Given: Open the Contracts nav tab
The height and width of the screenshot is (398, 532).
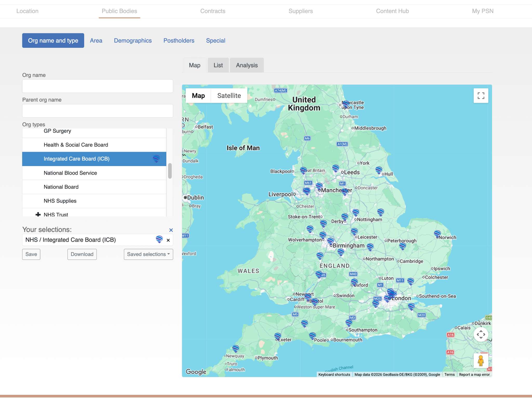Looking at the screenshot, I should (x=213, y=11).
